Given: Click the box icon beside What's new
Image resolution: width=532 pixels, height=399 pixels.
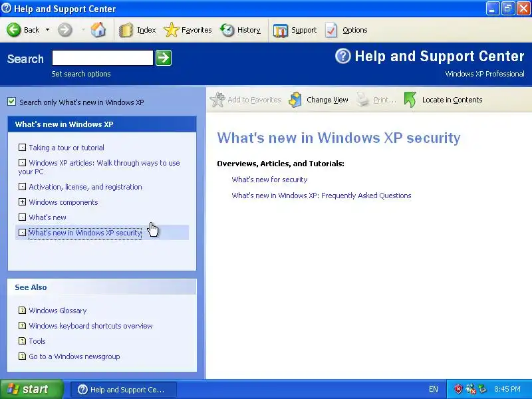Looking at the screenshot, I should pyautogui.click(x=22, y=217).
